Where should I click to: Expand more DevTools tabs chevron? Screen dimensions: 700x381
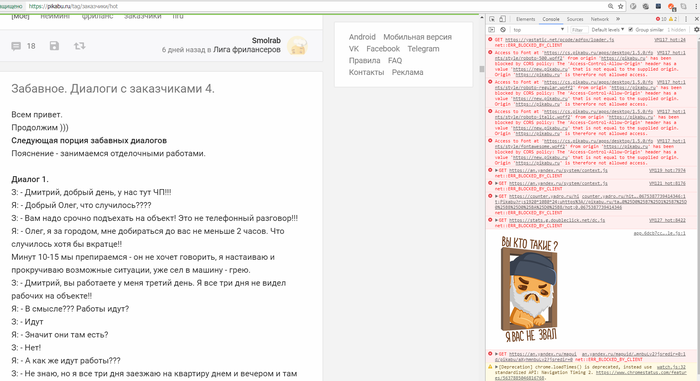pos(618,19)
